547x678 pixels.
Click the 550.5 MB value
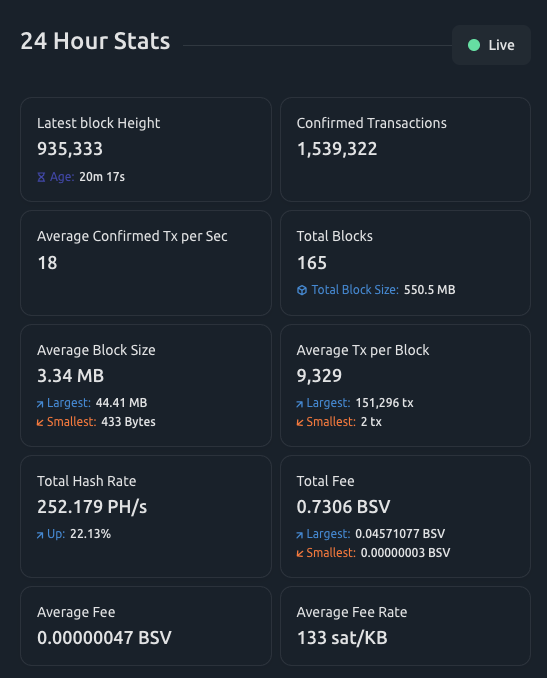429,290
